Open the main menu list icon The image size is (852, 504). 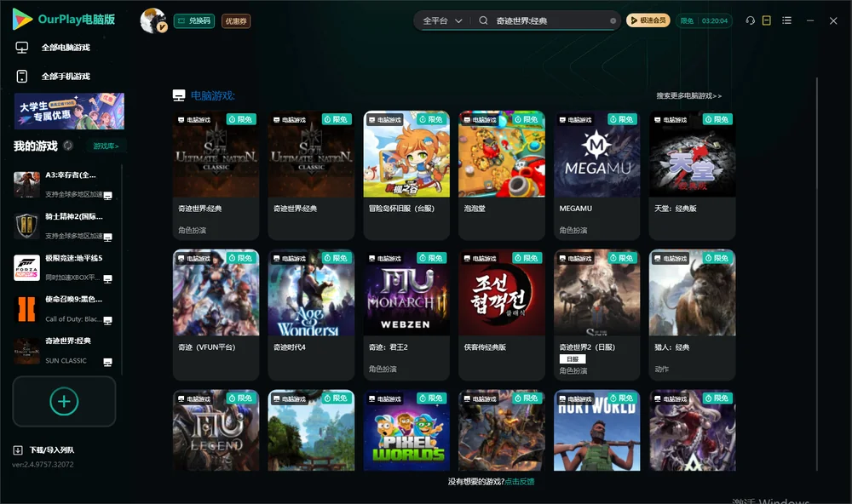786,20
